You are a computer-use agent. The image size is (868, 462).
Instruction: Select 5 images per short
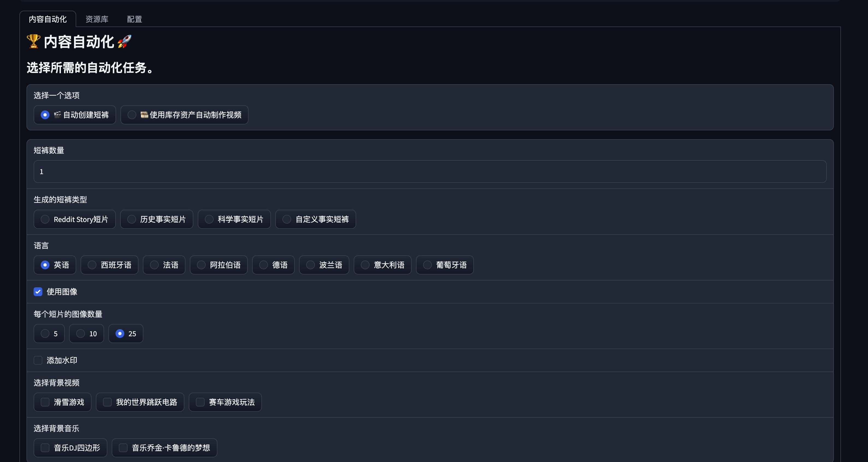pos(45,334)
